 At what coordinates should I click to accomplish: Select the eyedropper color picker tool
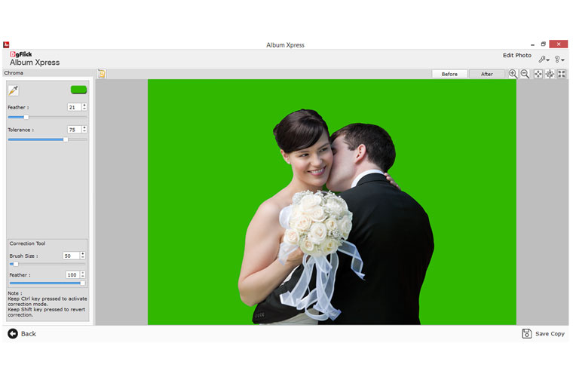pyautogui.click(x=14, y=90)
